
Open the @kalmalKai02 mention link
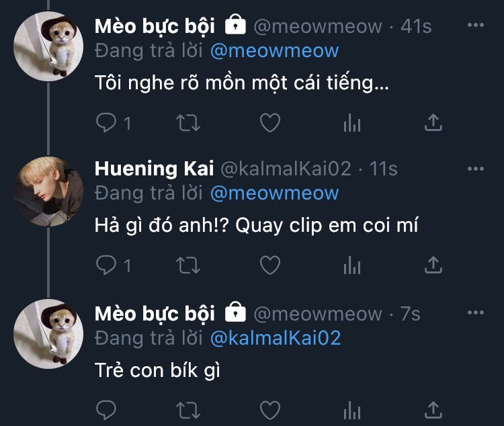(276, 338)
